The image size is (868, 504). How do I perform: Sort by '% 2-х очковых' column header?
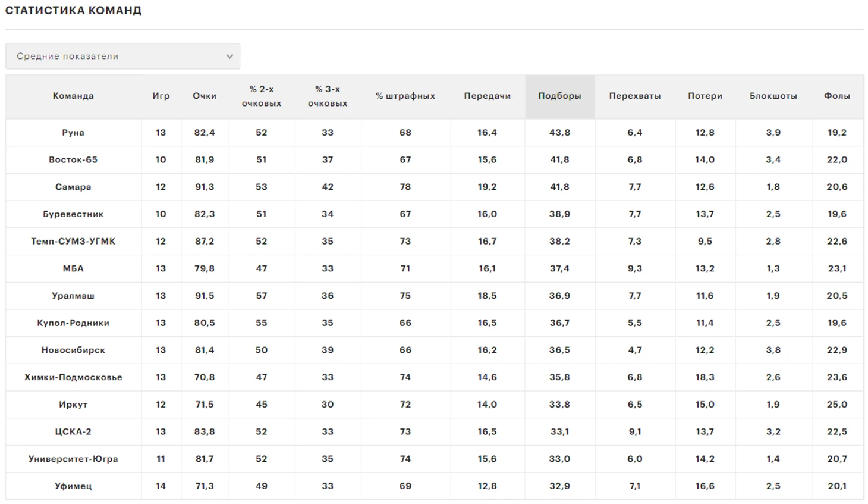tap(262, 96)
